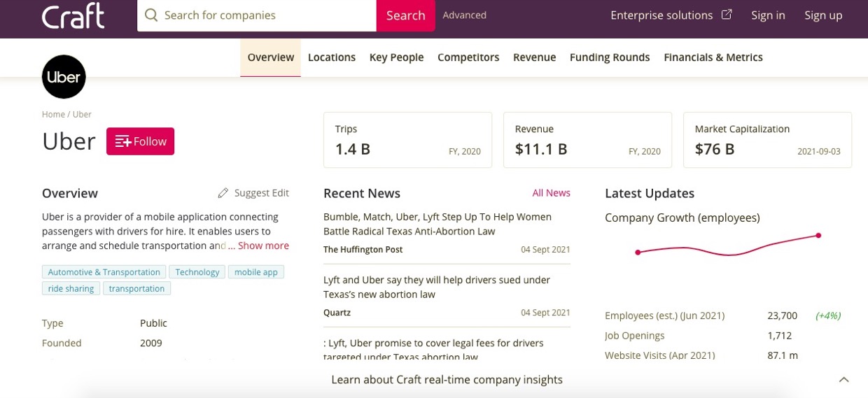
Task: Click the pencil icon beside Suggest Edit
Action: click(223, 193)
